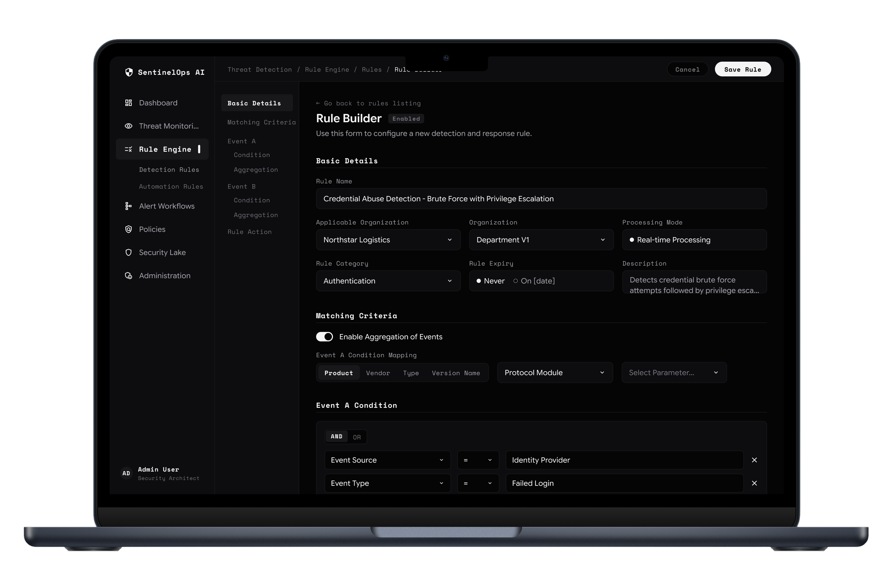Open the Protocol Module dropdown
The image size is (893, 588).
click(x=555, y=373)
